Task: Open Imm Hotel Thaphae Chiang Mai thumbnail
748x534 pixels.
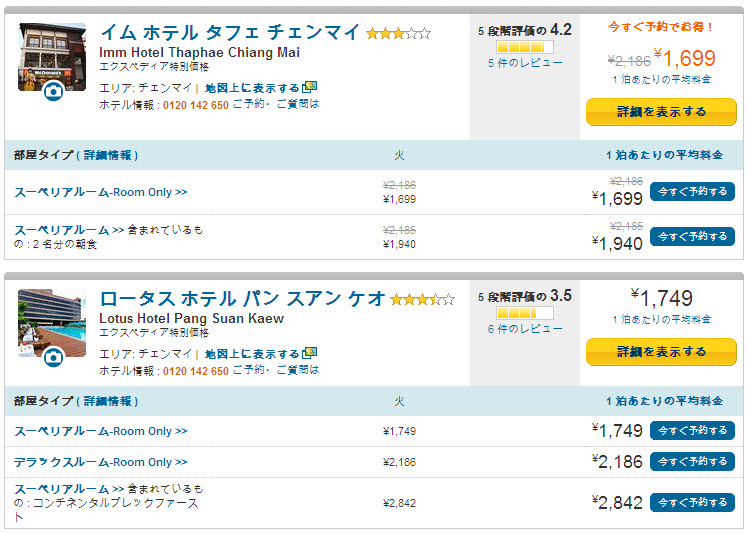Action: click(x=52, y=57)
